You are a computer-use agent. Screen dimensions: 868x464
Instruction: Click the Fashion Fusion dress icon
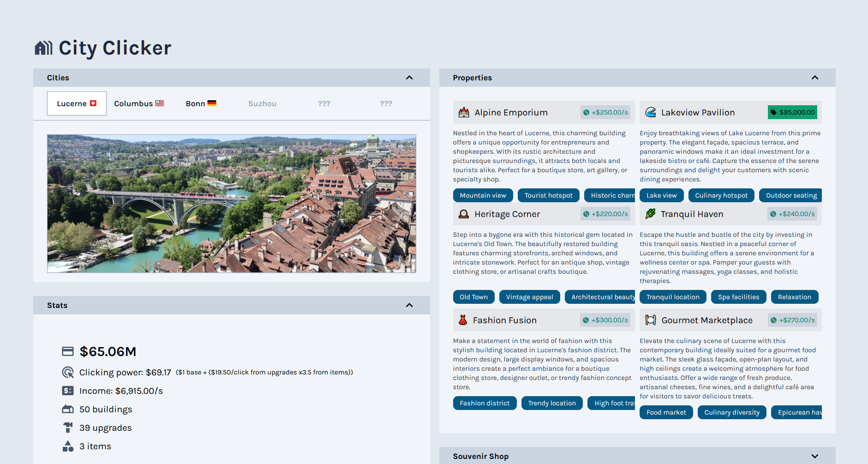click(462, 320)
